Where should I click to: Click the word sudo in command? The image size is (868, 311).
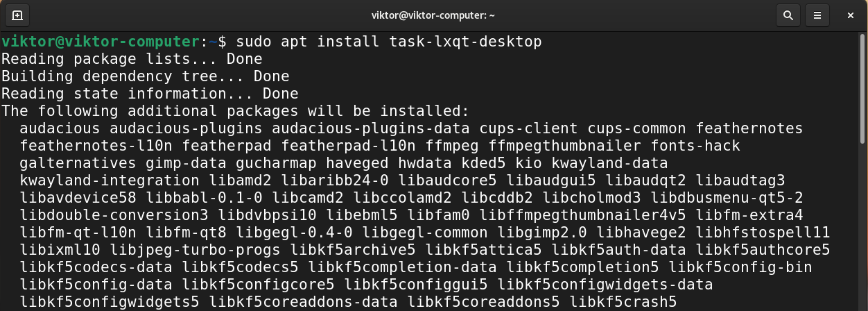pos(254,42)
